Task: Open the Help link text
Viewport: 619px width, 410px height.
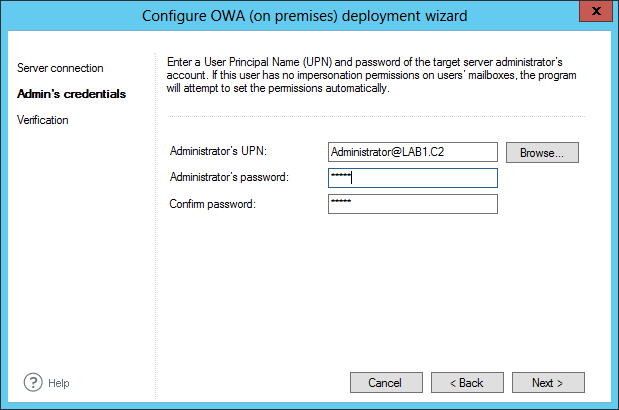Action: point(58,383)
